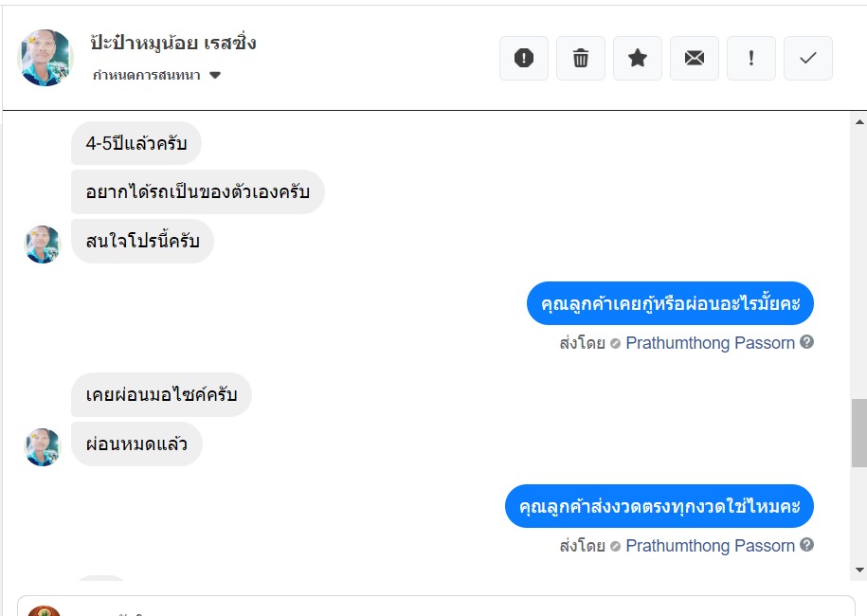The image size is (867, 616).
Task: Click the กำหนดการสนทนา label
Action: click(147, 75)
